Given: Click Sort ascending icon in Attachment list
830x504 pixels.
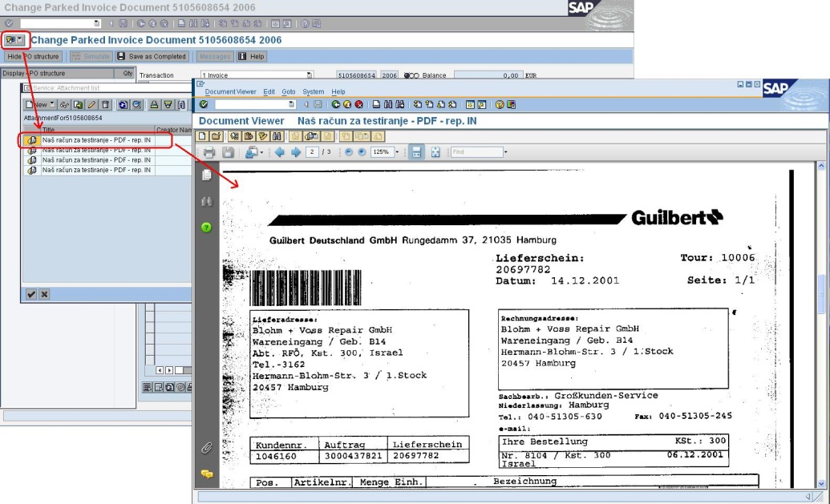Looking at the screenshot, I should click(154, 105).
